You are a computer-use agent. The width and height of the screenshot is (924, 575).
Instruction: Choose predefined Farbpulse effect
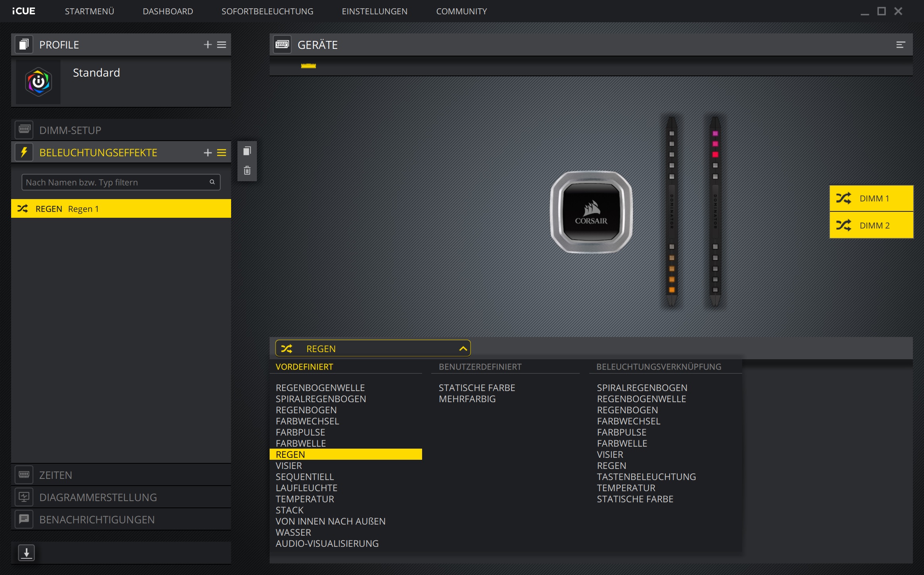tap(300, 432)
